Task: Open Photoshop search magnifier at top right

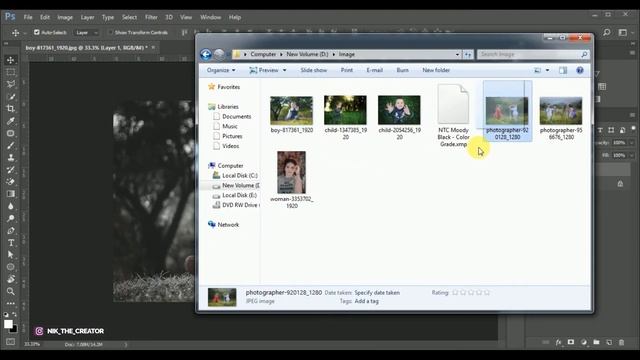Action: coord(607,32)
